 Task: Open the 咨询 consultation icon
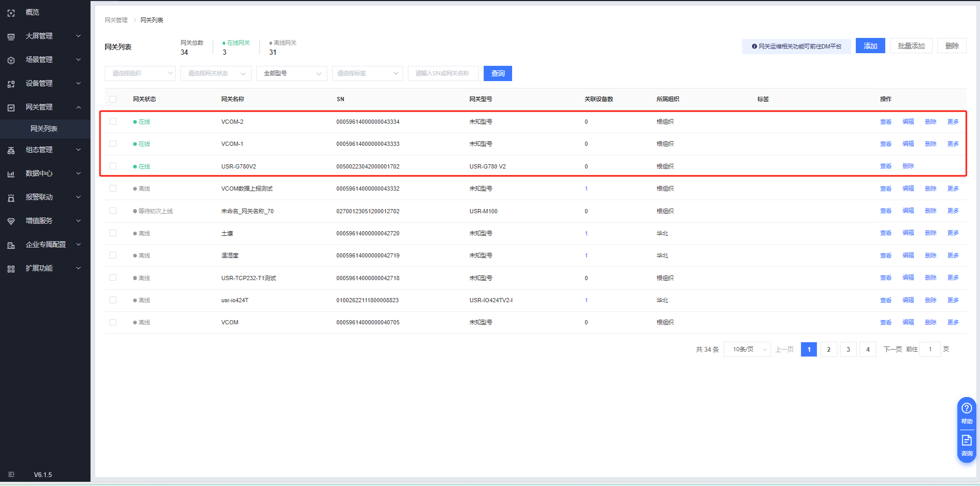[966, 441]
